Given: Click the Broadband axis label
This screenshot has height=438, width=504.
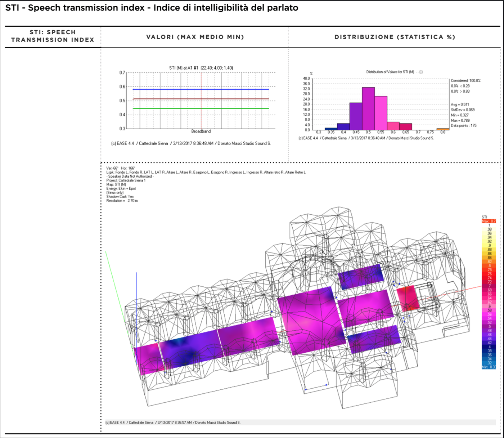Looking at the screenshot, I should click(201, 131).
